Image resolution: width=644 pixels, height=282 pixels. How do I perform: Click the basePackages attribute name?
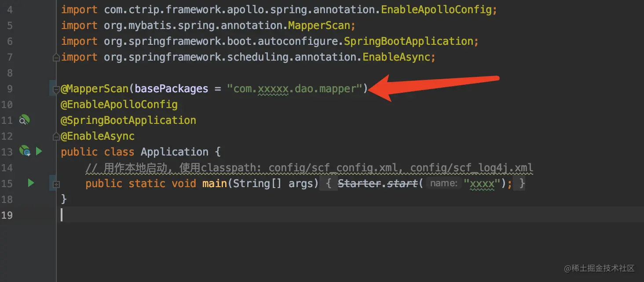point(171,89)
